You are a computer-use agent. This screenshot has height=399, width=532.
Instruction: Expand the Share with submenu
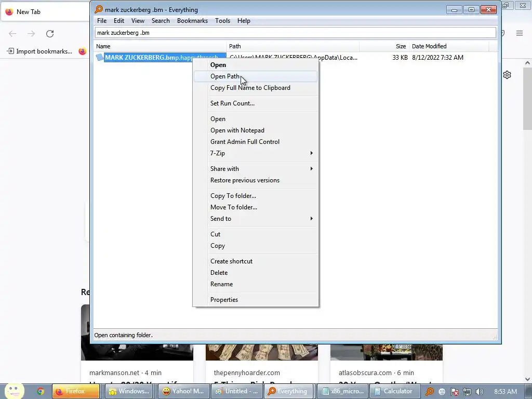[256, 169]
